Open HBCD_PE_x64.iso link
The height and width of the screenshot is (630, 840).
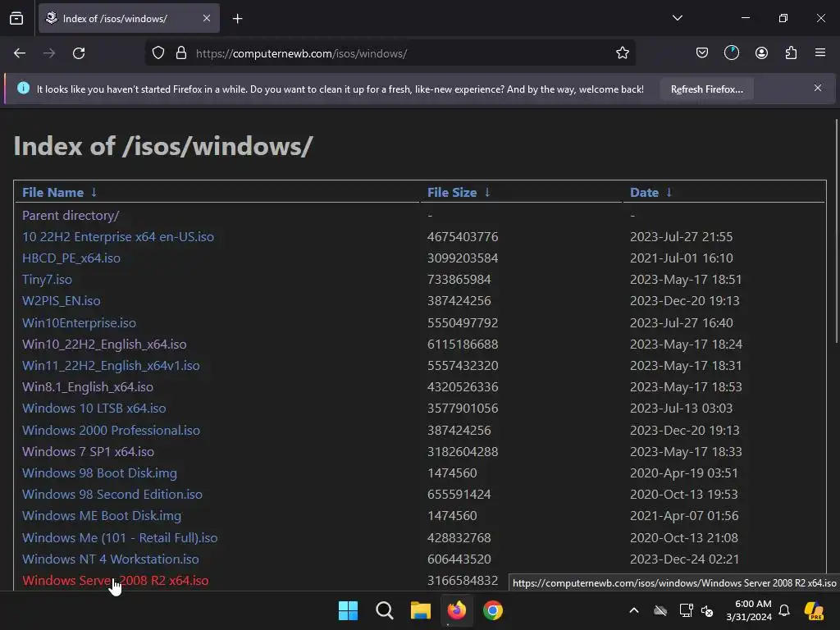(x=71, y=258)
